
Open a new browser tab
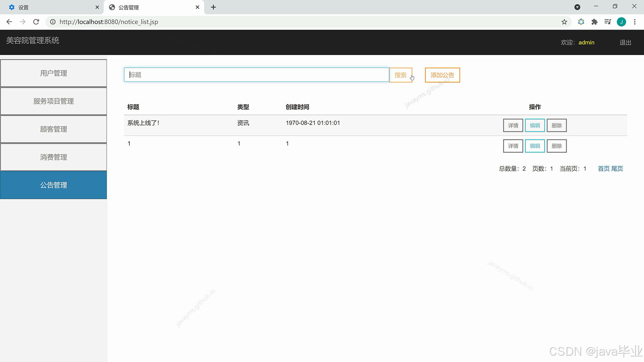tap(213, 7)
